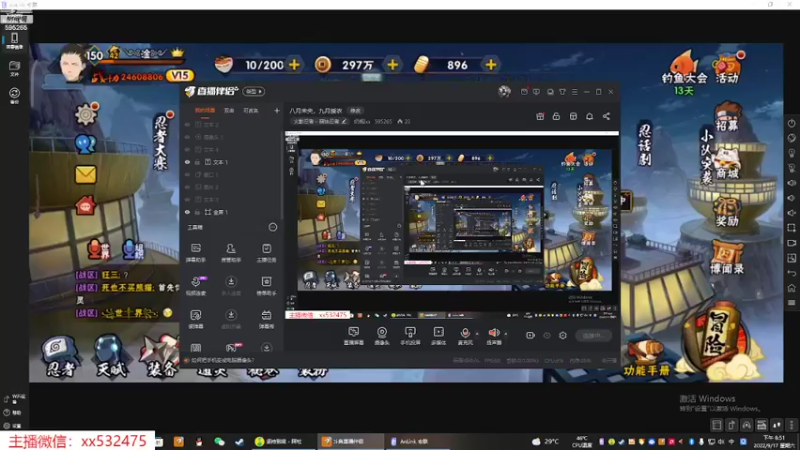Open the notification bell in streaming app
The image size is (800, 450).
tap(589, 116)
